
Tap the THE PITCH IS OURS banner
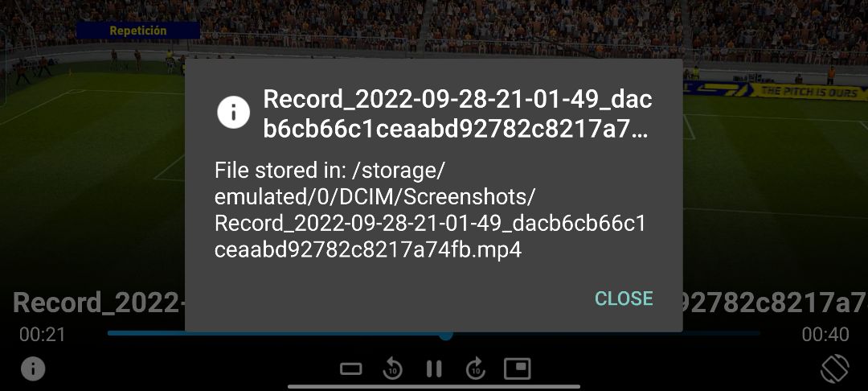[809, 92]
